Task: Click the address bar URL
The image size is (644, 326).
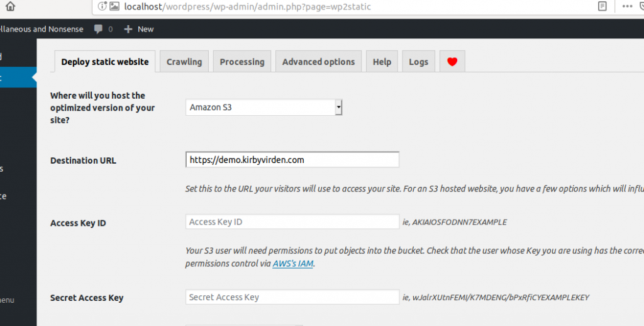Action: click(248, 6)
